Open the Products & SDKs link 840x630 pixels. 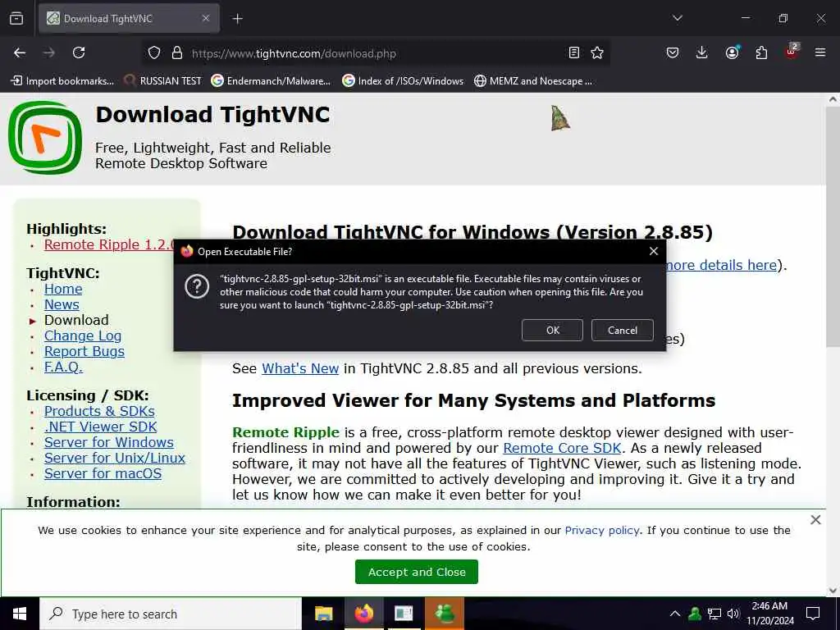coord(99,412)
